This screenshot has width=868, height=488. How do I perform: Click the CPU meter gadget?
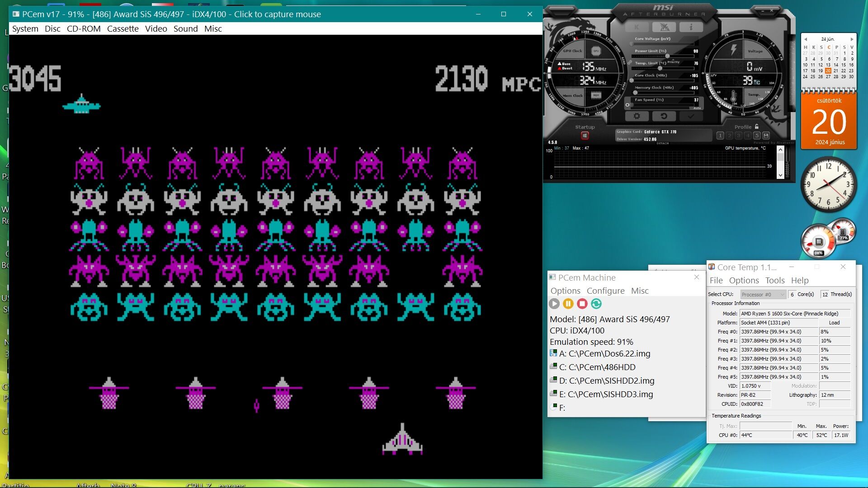click(x=819, y=242)
